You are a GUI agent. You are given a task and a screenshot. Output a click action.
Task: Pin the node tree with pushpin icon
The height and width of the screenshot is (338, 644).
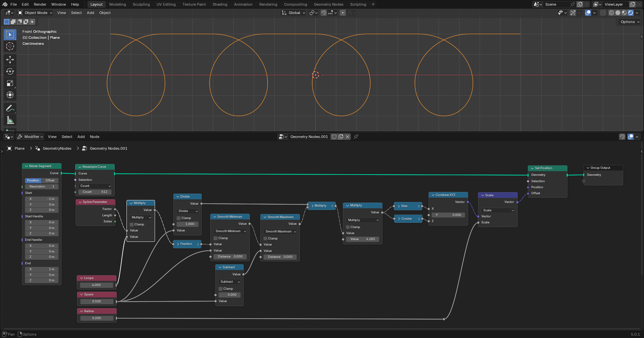tap(356, 137)
